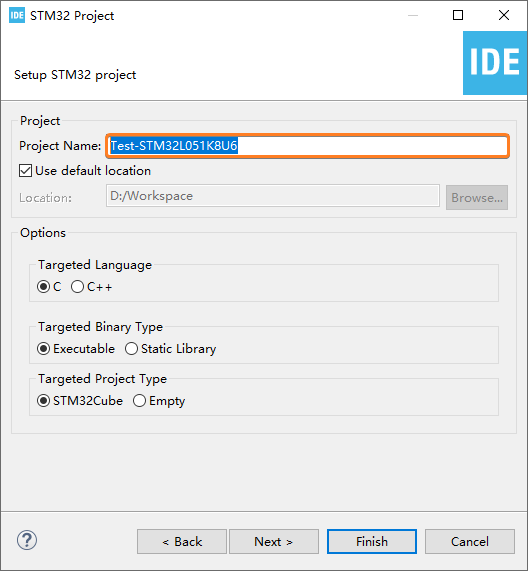The image size is (528, 571).
Task: Choose Static Library binary type
Action: coord(131,349)
